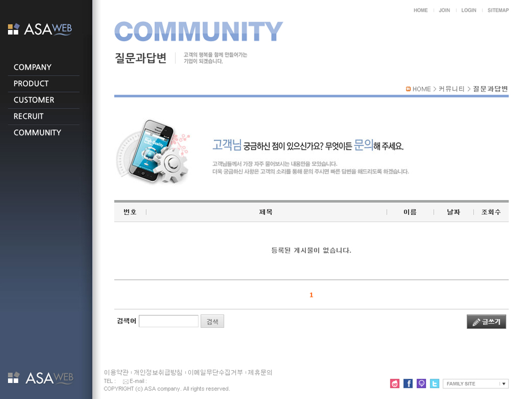Open the Twitter icon link
This screenshot has width=532, height=399.
[x=435, y=384]
